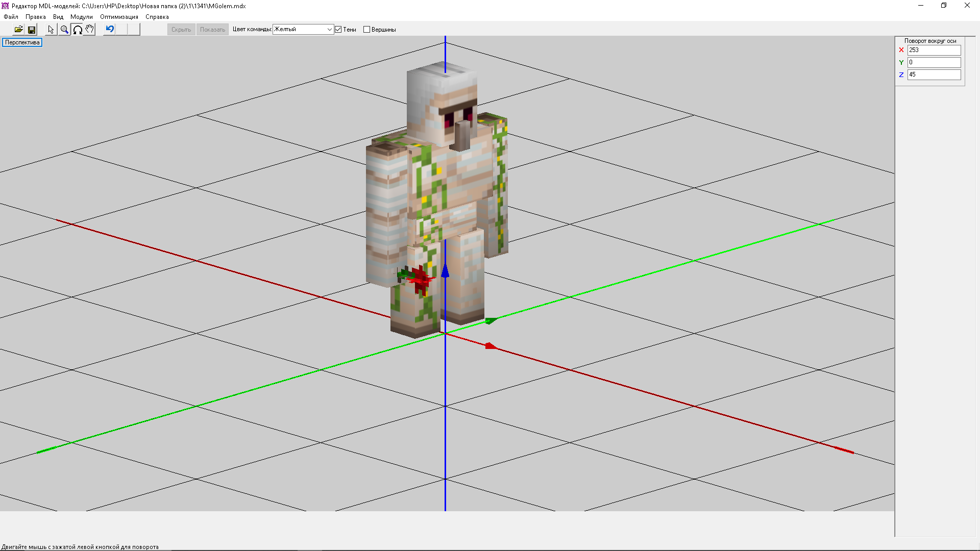Pick the hand pan tool
The height and width of the screenshot is (551, 980).
(x=90, y=30)
